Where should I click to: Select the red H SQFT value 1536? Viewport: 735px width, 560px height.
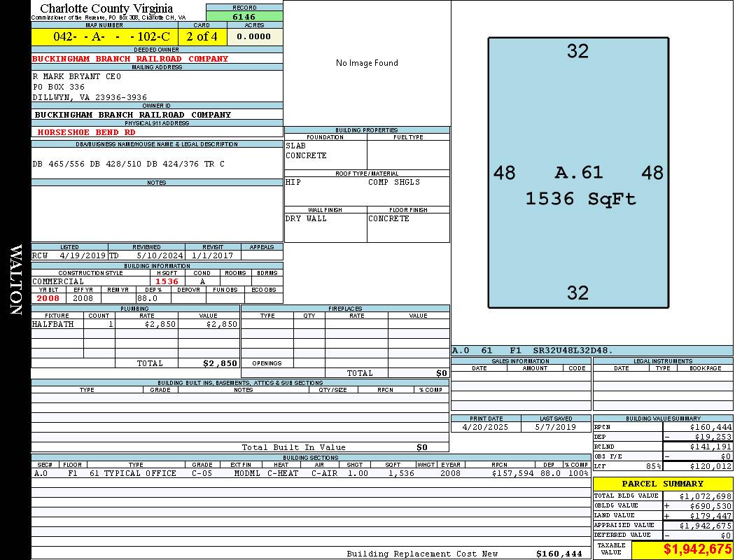coord(167,281)
